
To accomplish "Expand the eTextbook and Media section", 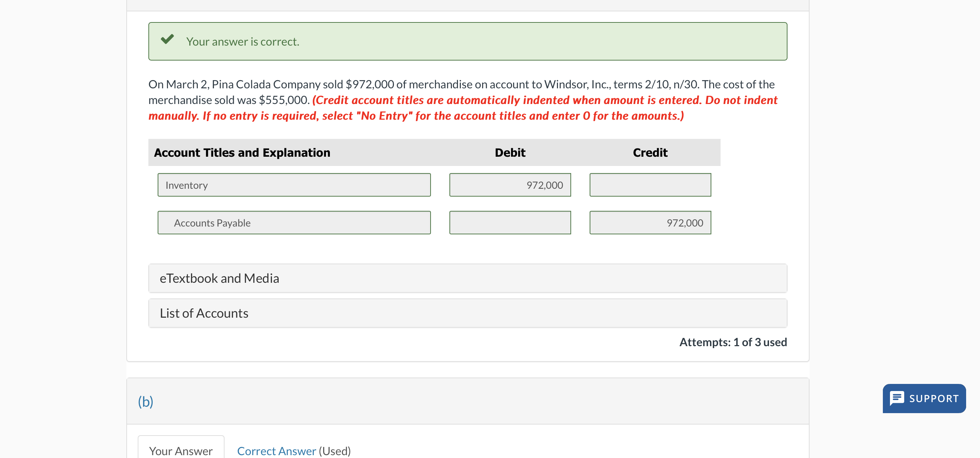I will point(467,278).
